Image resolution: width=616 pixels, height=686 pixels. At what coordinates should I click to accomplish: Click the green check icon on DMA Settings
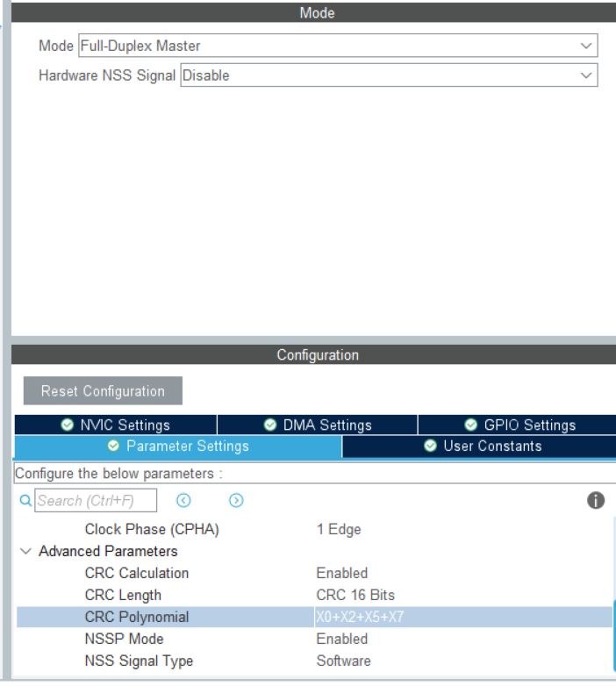click(270, 425)
